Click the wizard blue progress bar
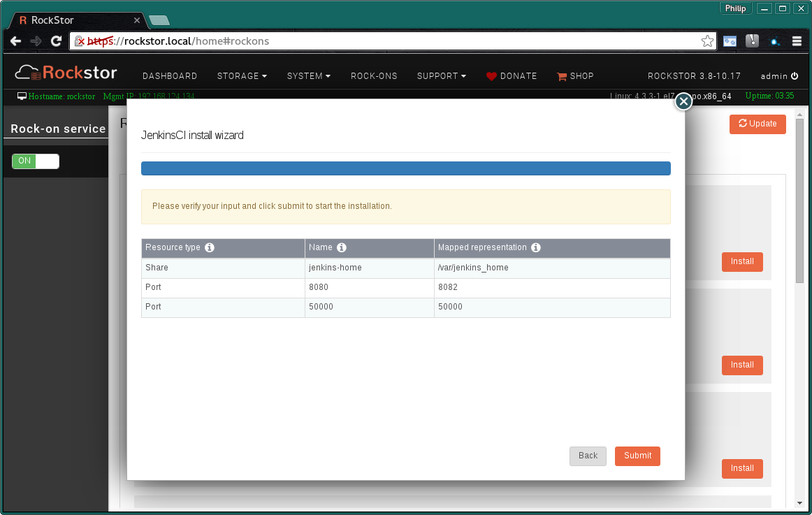812x515 pixels. [405, 168]
